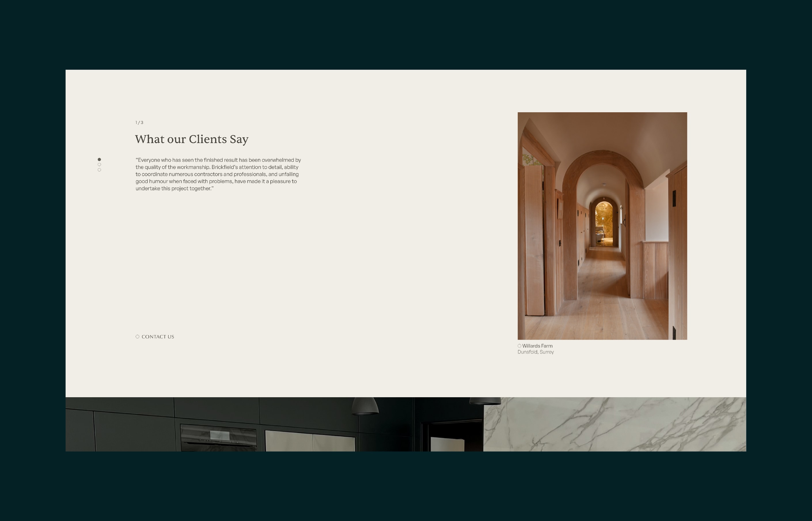Open the CONTACT US link
The height and width of the screenshot is (521, 812).
click(158, 336)
